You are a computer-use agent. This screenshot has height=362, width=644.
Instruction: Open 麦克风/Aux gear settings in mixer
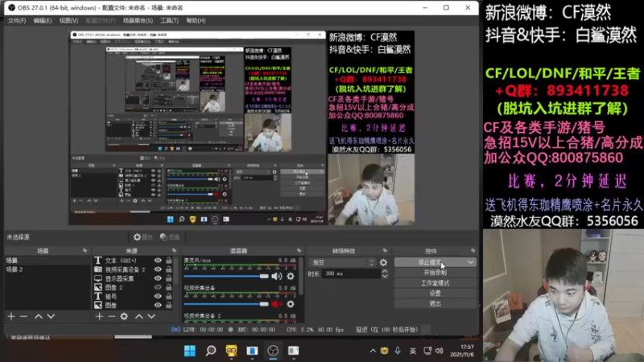point(291,276)
